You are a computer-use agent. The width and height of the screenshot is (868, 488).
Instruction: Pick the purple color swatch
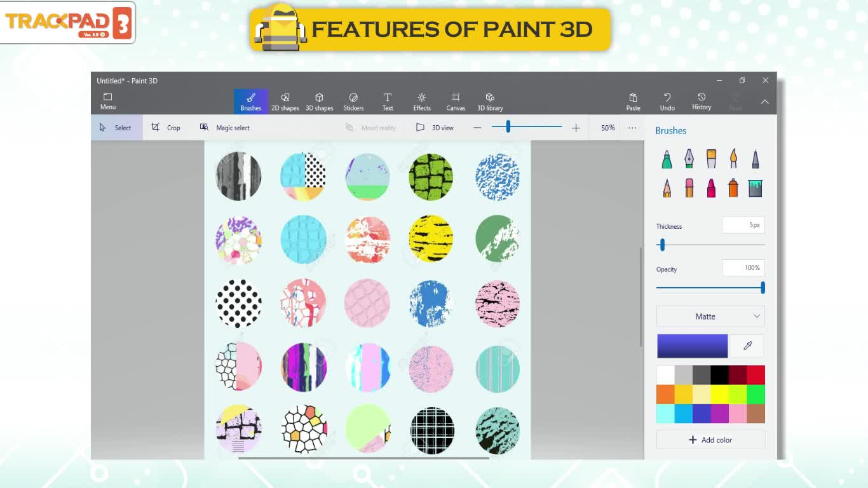[x=719, y=414]
